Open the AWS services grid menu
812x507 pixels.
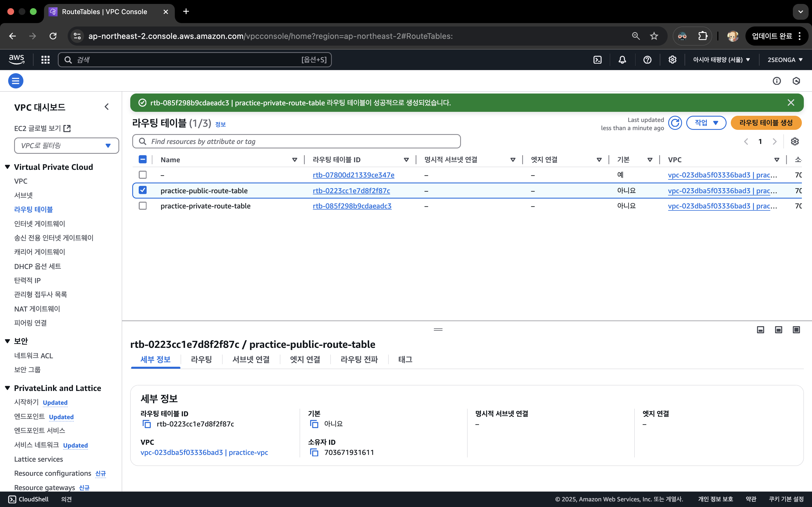point(45,60)
